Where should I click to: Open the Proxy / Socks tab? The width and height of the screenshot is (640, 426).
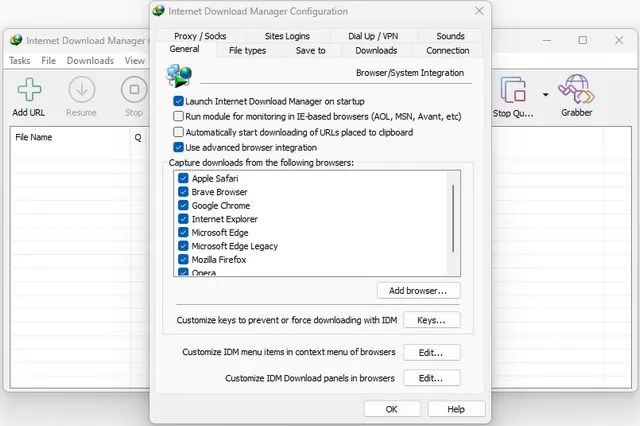200,36
